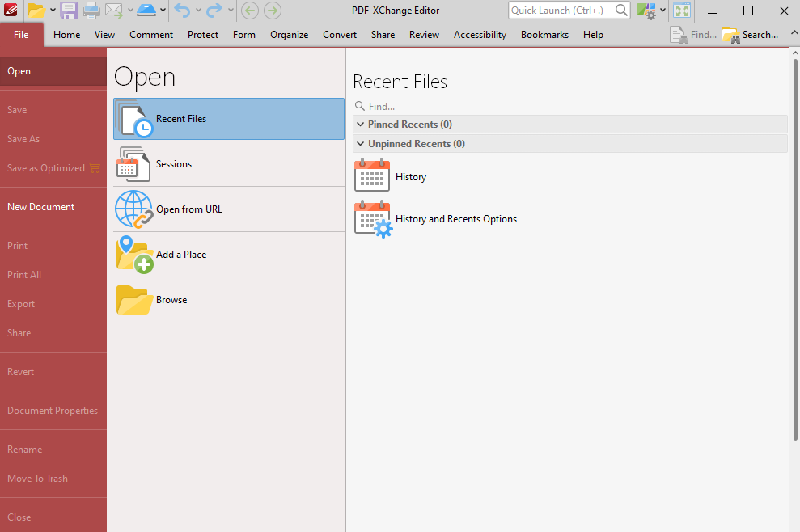800x532 pixels.
Task: Select the Print icon in the toolbar
Action: [90, 10]
